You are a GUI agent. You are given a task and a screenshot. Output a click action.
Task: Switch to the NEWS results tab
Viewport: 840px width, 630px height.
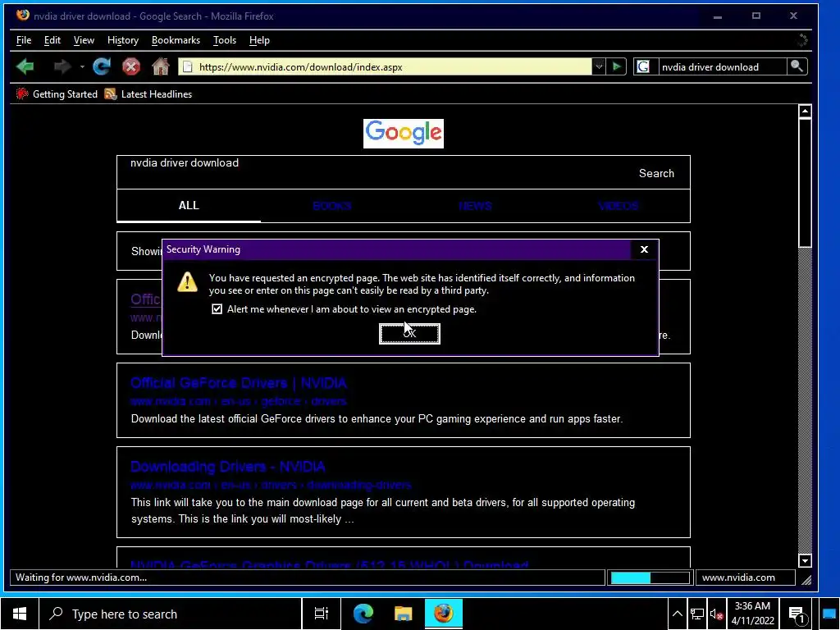(x=475, y=206)
